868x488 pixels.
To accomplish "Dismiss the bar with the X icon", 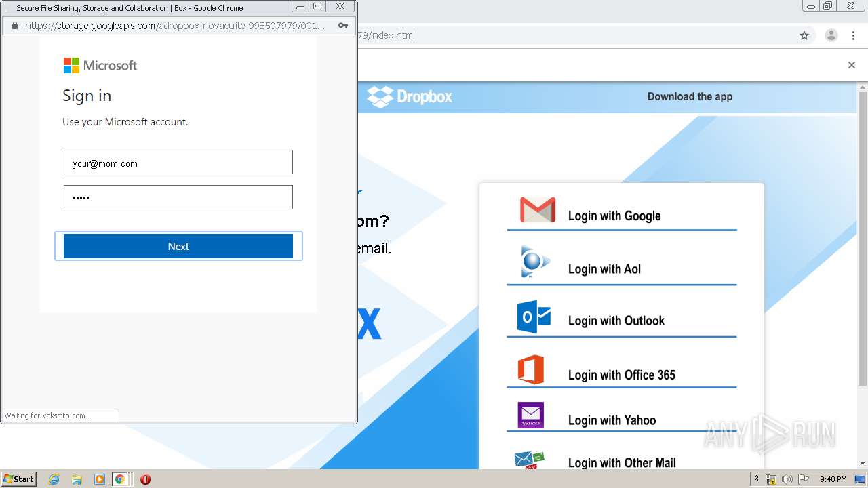I will pos(852,65).
